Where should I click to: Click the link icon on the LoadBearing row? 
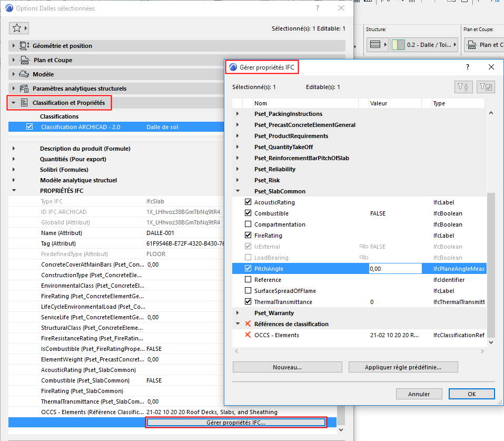click(x=363, y=257)
